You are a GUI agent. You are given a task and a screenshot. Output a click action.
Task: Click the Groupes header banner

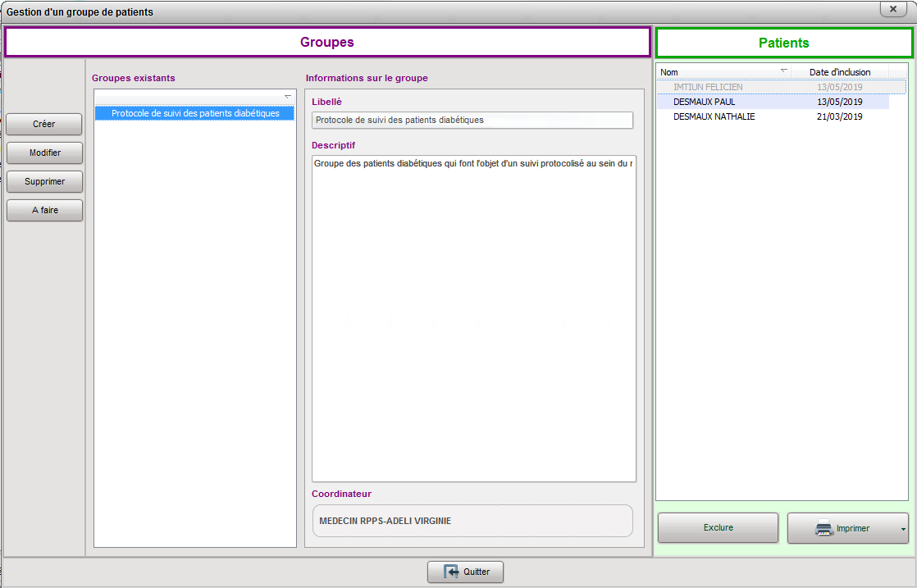[326, 43]
